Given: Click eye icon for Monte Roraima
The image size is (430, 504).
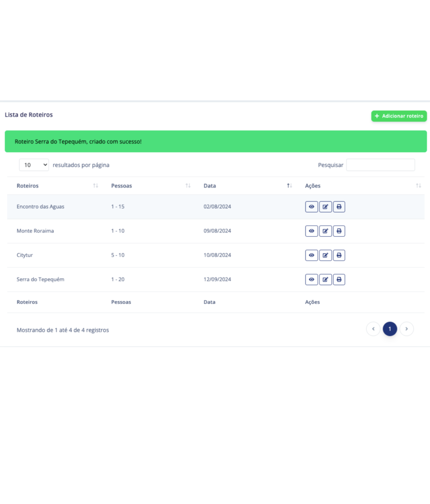Looking at the screenshot, I should point(312,231).
